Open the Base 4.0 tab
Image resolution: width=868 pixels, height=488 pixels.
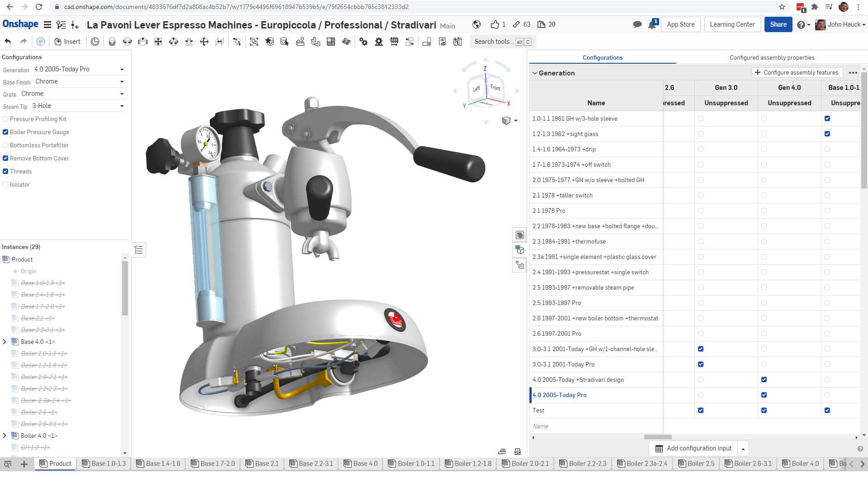(x=360, y=464)
